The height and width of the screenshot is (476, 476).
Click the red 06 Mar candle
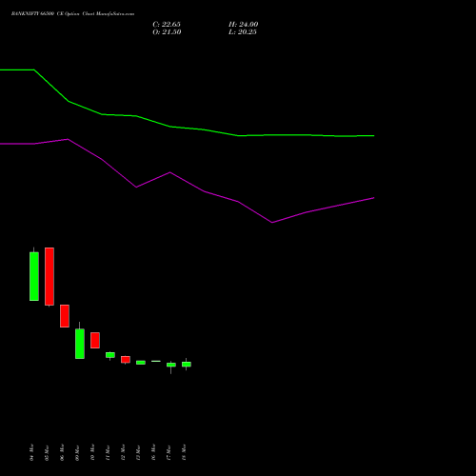pos(65,316)
